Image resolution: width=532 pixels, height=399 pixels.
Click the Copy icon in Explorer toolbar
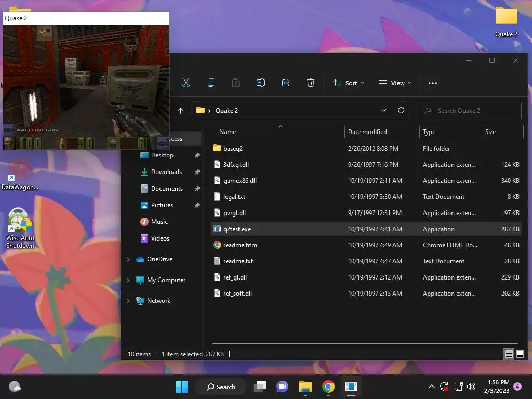(x=211, y=83)
